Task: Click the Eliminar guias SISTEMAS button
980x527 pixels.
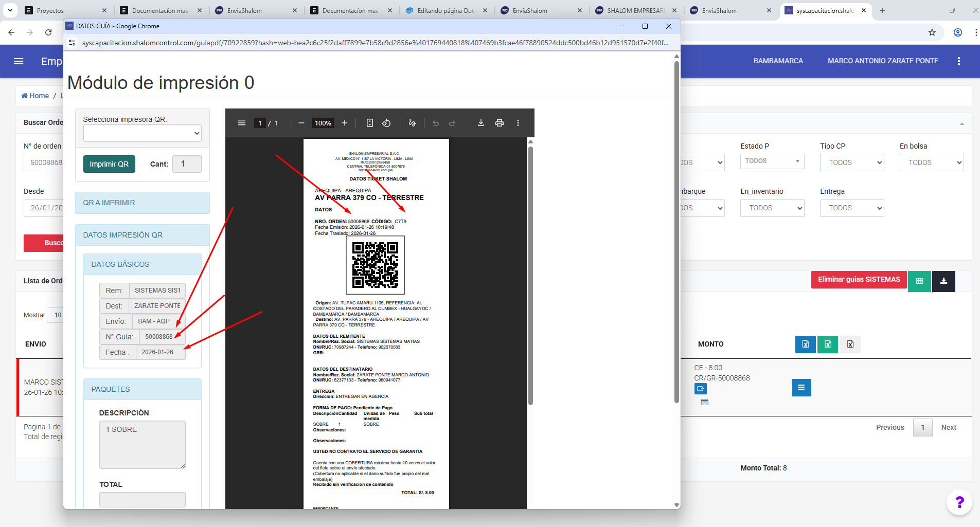Action: 859,280
